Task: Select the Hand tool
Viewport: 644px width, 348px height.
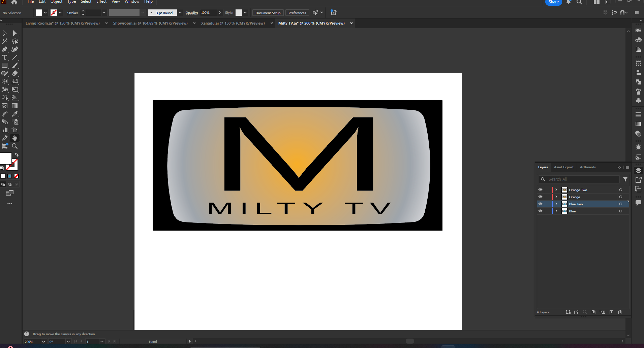Action: pyautogui.click(x=15, y=138)
